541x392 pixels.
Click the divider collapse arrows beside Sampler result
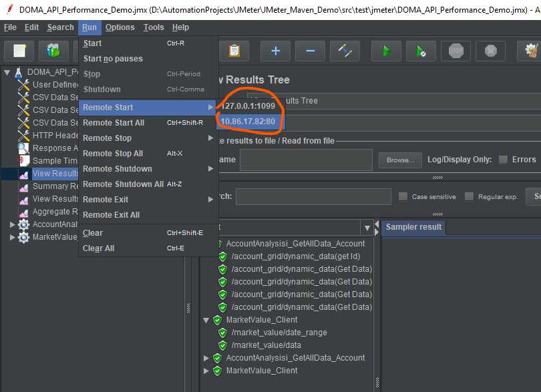click(x=377, y=228)
